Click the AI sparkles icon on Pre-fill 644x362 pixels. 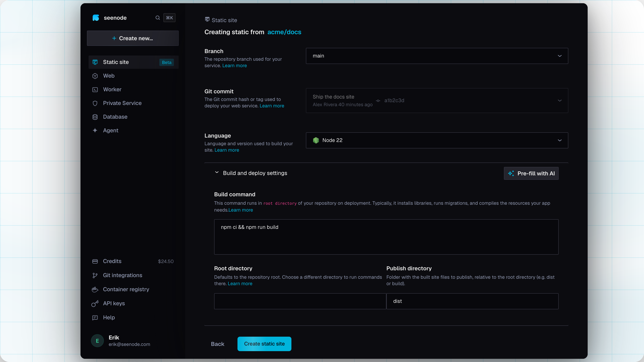(x=511, y=173)
